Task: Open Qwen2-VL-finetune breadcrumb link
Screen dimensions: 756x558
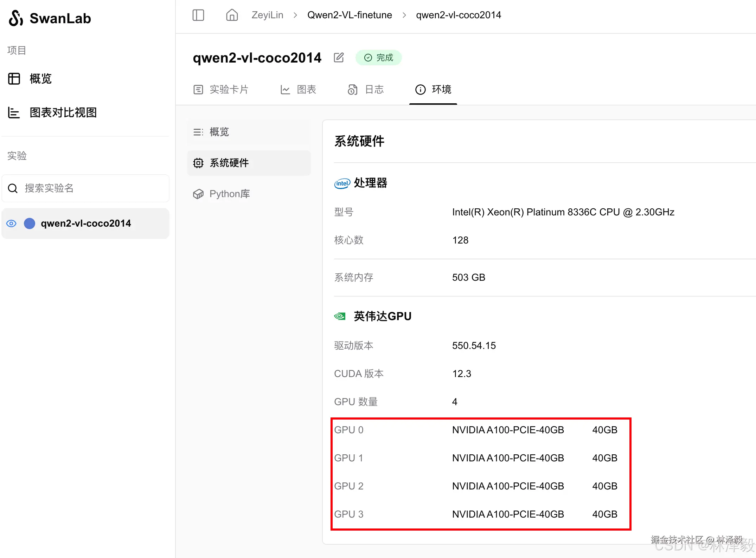Action: click(x=350, y=15)
